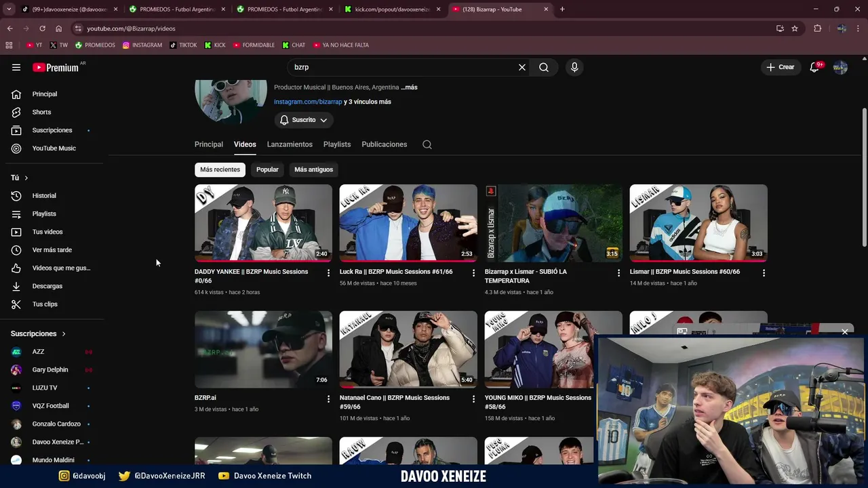The width and height of the screenshot is (868, 488).
Task: Select the Popular filter chip
Action: click(x=267, y=169)
